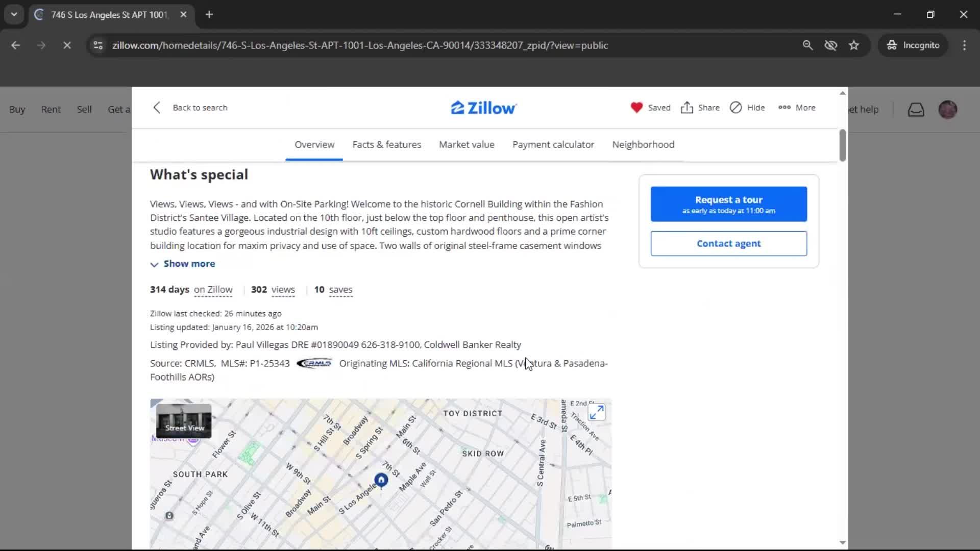Bookmark the page with the star icon
This screenshot has width=980, height=551.
pos(854,45)
